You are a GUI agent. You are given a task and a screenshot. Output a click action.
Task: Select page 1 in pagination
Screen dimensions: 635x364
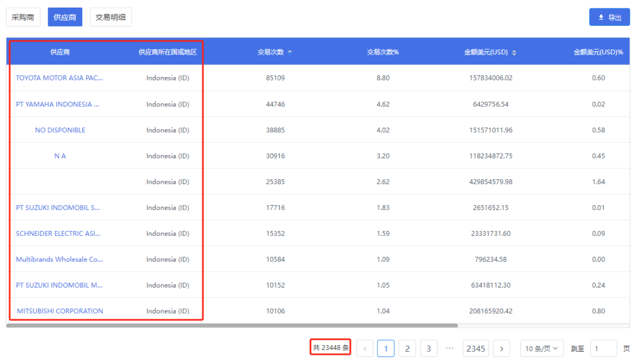pyautogui.click(x=386, y=349)
